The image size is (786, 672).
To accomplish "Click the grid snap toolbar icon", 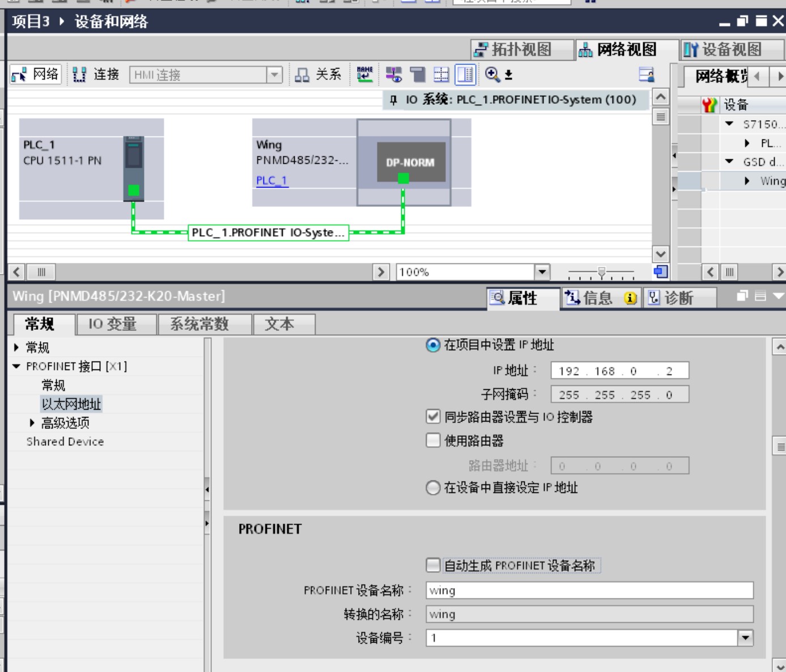I will (x=441, y=74).
